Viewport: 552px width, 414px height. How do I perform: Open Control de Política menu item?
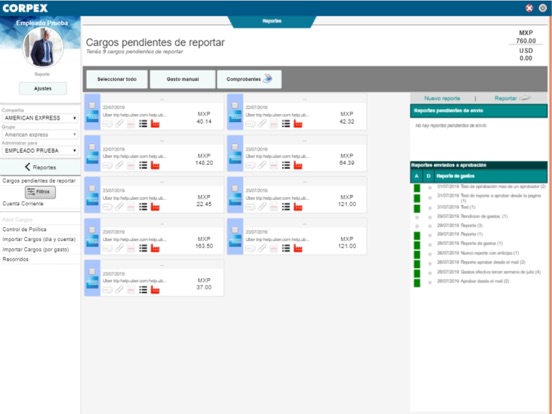coord(24,229)
